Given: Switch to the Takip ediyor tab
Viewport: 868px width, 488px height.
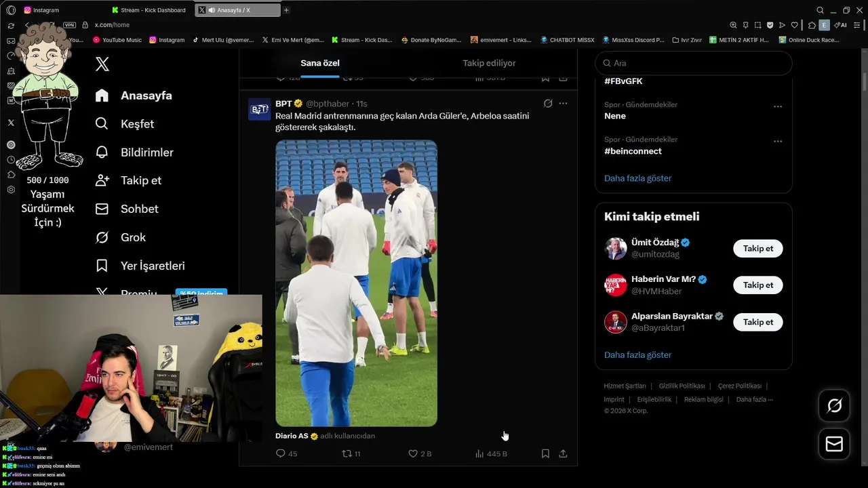Looking at the screenshot, I should [489, 63].
